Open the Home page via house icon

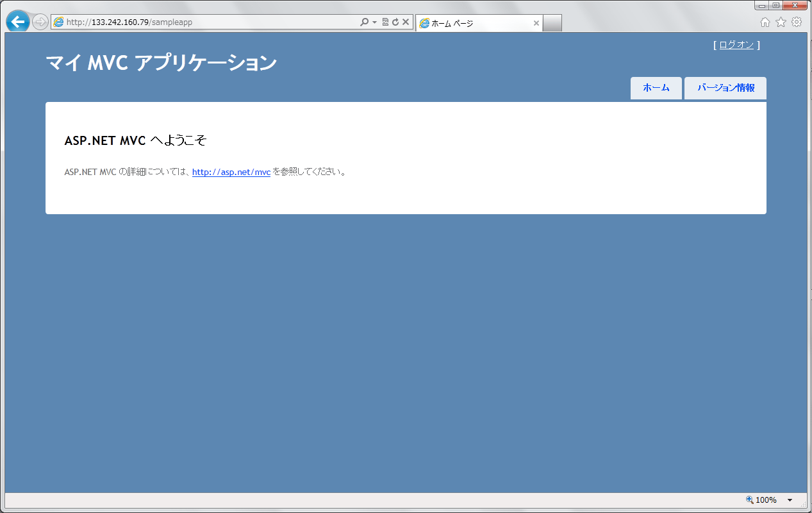point(765,21)
